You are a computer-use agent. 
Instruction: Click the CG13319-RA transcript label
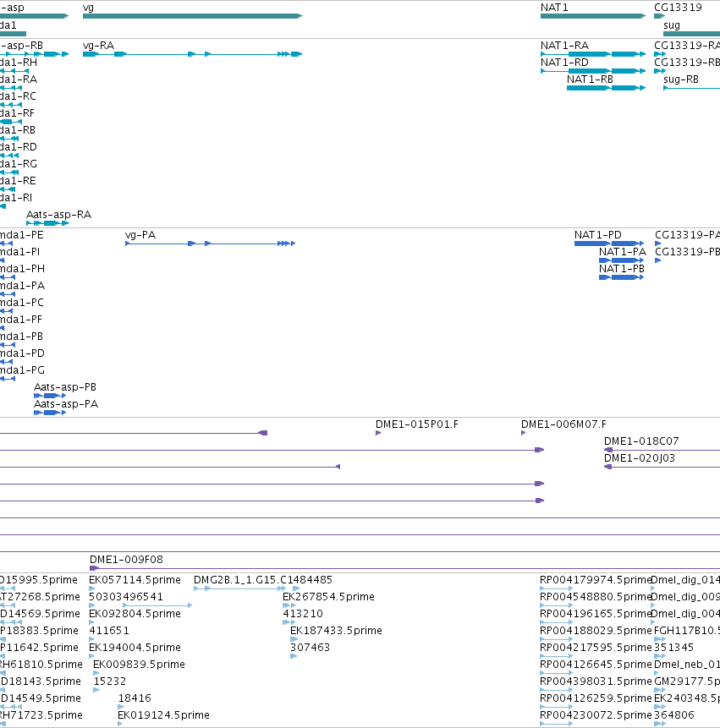(x=687, y=46)
